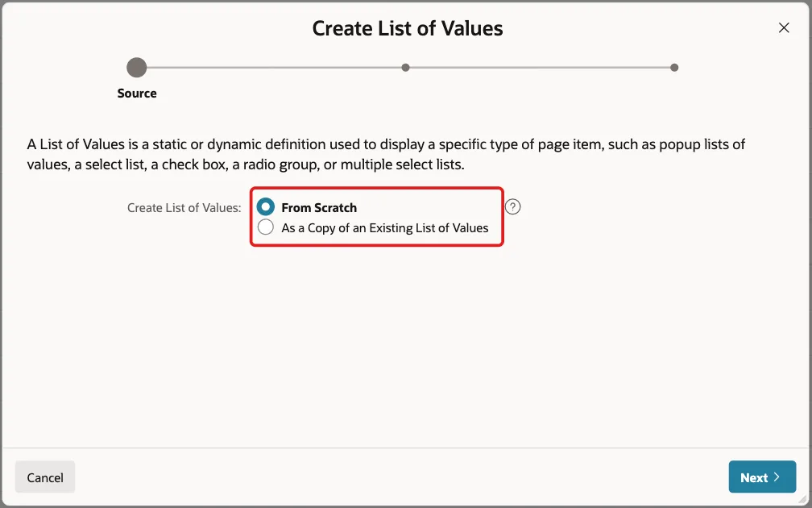Viewport: 812px width, 508px height.
Task: Click the dialog resize handle in corner
Action: tap(802, 498)
